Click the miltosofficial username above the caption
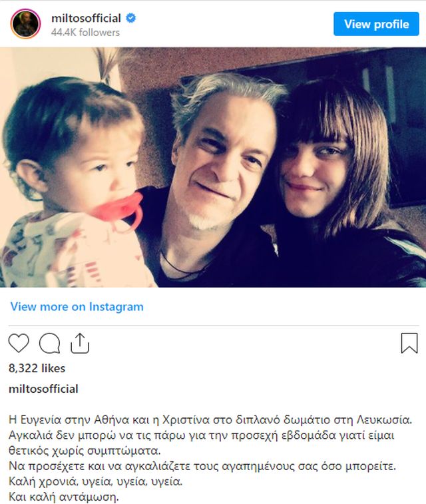The width and height of the screenshot is (426, 504). click(x=43, y=389)
